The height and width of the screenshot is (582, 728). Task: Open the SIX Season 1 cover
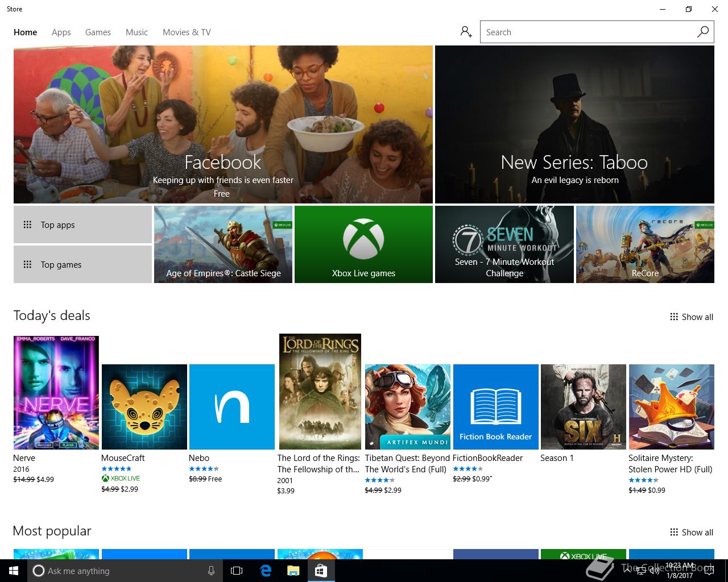pos(584,407)
